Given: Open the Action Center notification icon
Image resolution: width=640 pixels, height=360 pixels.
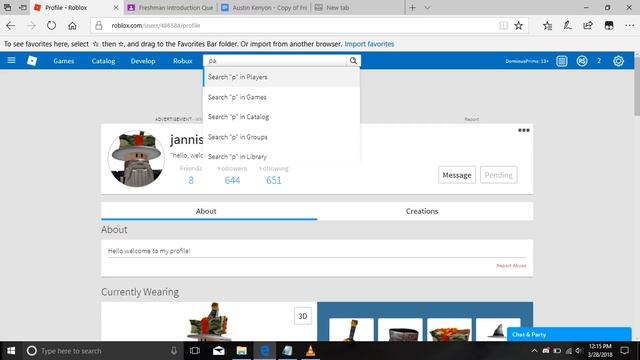Looking at the screenshot, I should (x=624, y=351).
